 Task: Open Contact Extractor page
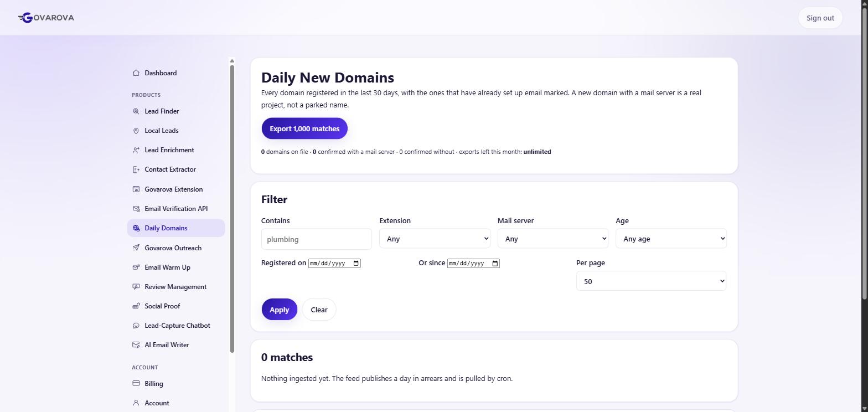(176, 169)
